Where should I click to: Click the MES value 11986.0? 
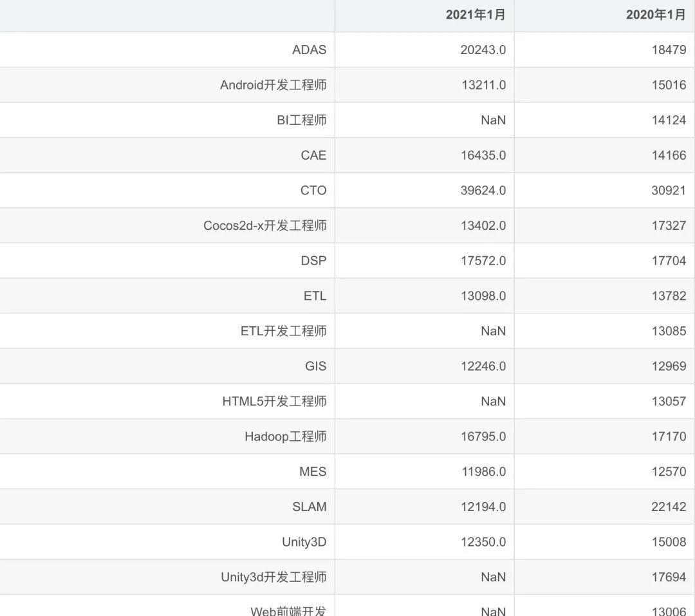coord(483,471)
